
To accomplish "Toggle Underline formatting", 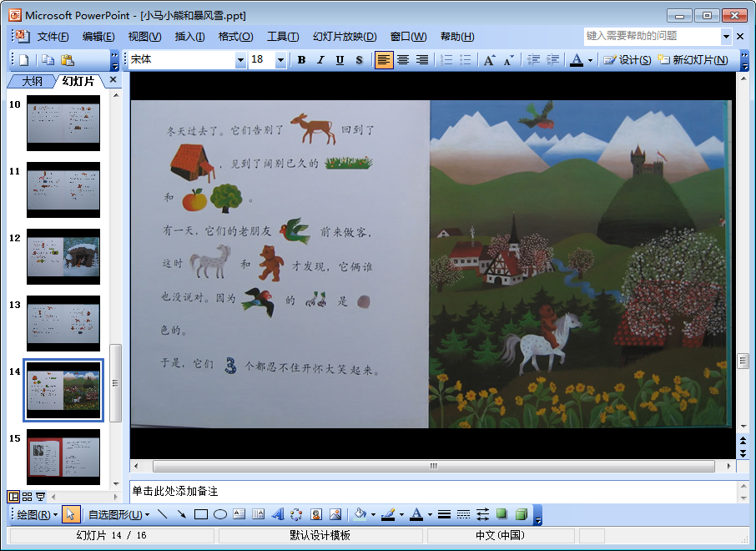I will pos(340,60).
